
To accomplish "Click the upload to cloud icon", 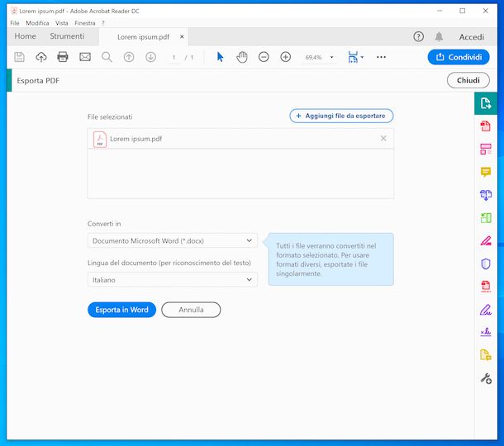I will (x=41, y=57).
